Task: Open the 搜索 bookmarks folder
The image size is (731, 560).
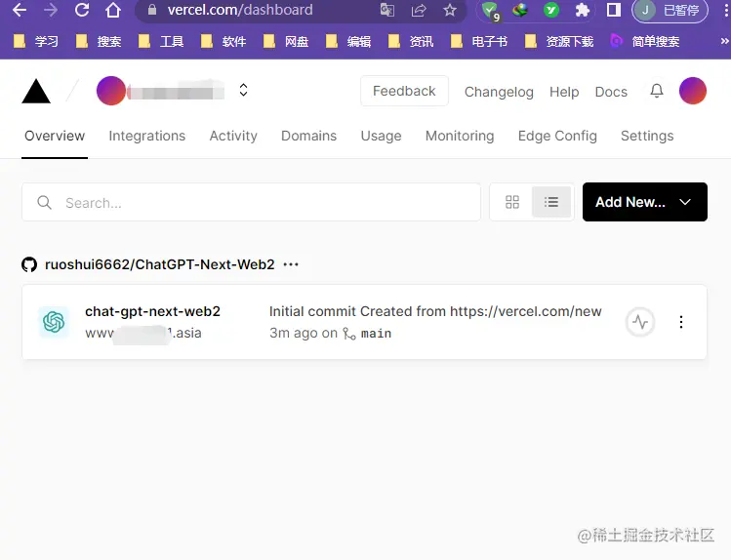Action: tap(99, 42)
